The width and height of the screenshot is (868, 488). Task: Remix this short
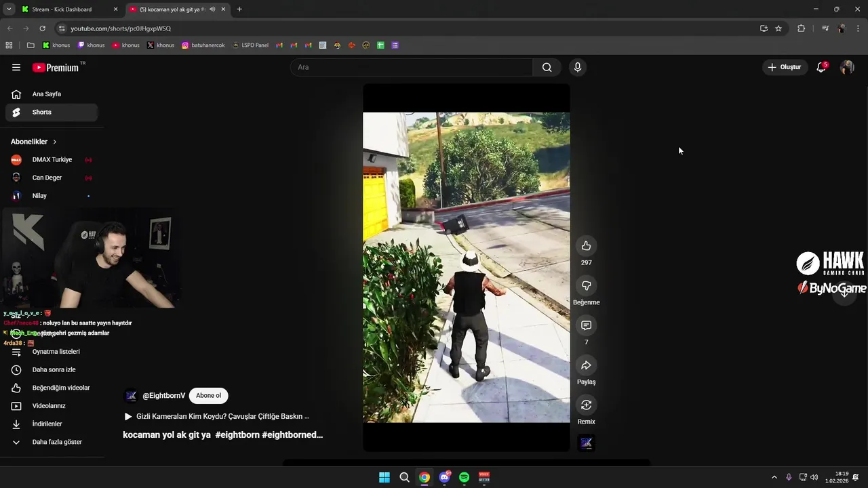pos(586,405)
